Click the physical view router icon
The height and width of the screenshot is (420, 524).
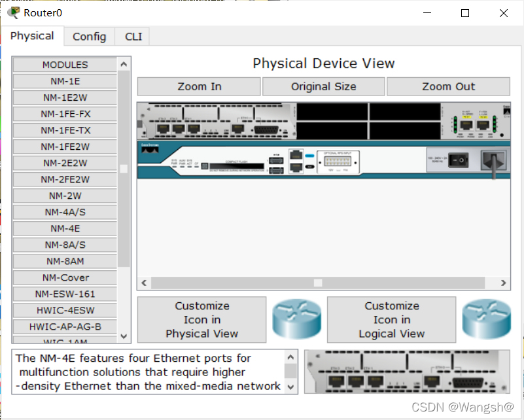tap(297, 319)
